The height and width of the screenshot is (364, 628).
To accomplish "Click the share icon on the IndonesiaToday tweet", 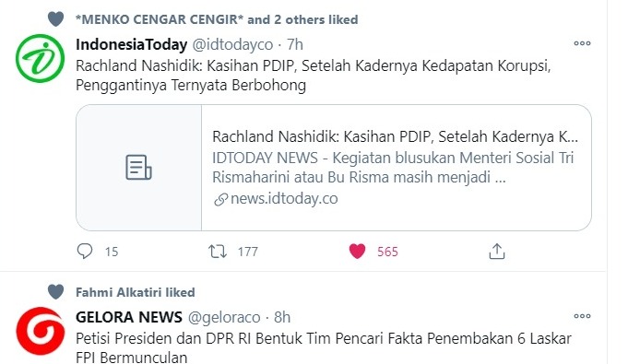I will click(497, 251).
